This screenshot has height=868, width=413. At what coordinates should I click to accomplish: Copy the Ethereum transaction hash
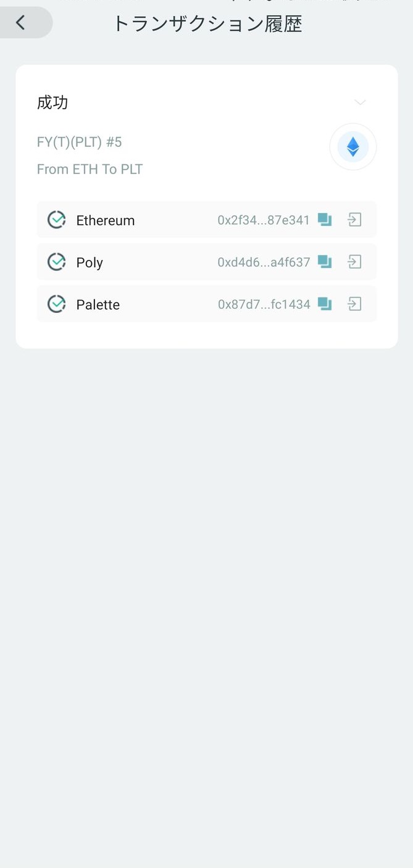(324, 219)
